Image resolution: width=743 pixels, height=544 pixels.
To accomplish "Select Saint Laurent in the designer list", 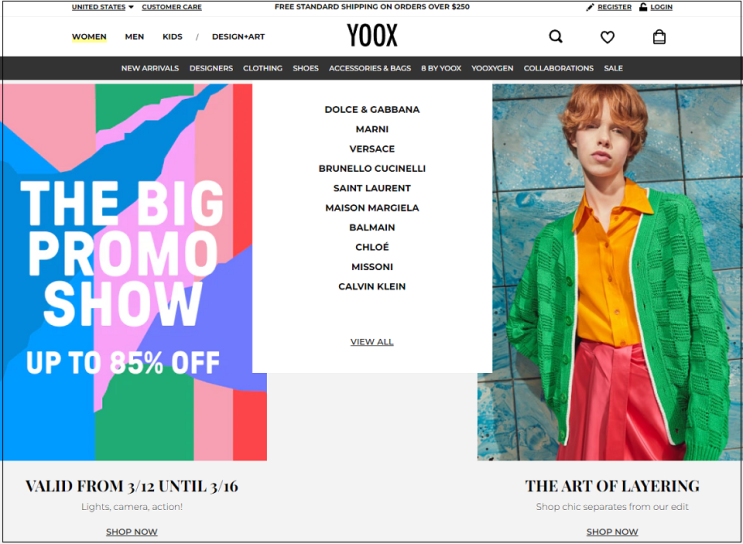I will click(x=372, y=188).
